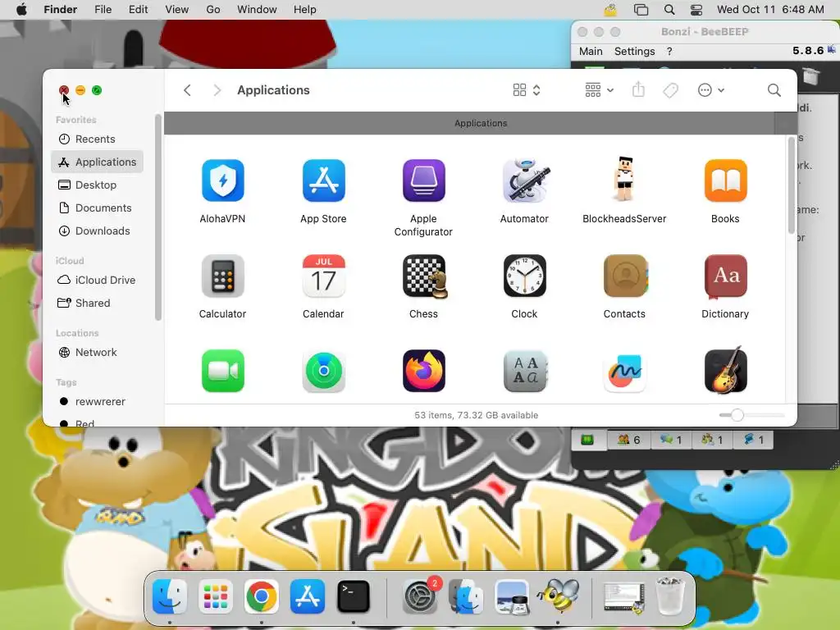The height and width of the screenshot is (630, 840).
Task: Open Terminal from the Dock
Action: (354, 596)
